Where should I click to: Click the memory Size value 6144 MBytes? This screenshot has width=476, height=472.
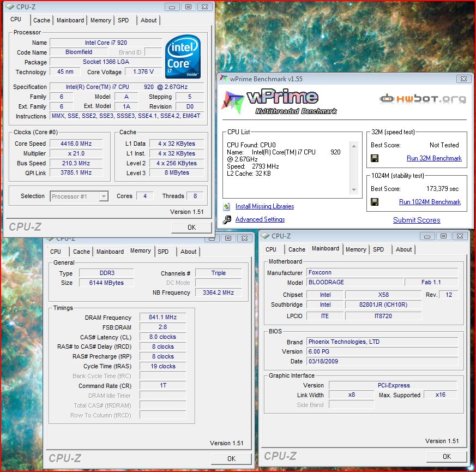[106, 283]
